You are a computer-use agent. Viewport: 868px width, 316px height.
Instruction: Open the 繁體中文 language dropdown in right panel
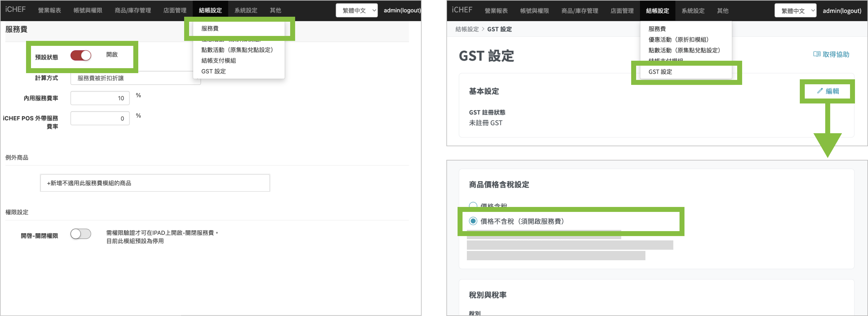click(x=795, y=11)
